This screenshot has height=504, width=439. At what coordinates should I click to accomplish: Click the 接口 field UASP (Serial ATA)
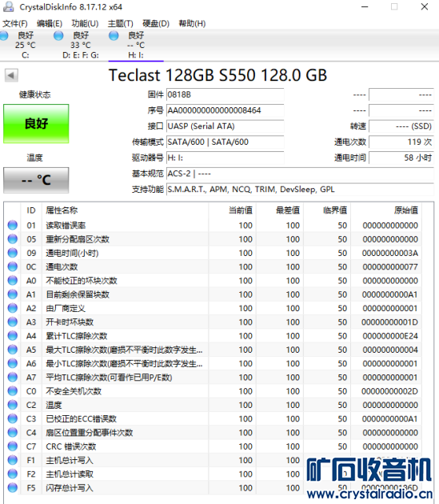click(225, 126)
